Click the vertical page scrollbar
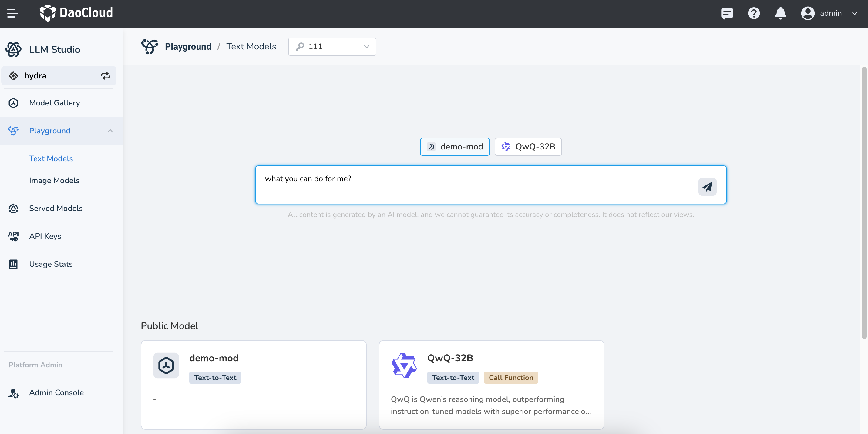The height and width of the screenshot is (434, 868). click(x=864, y=202)
